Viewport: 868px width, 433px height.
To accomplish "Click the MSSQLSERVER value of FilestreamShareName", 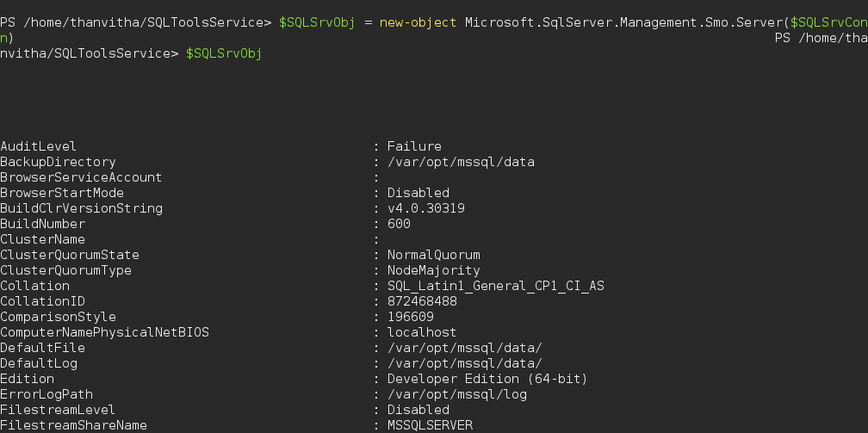I will coord(430,425).
